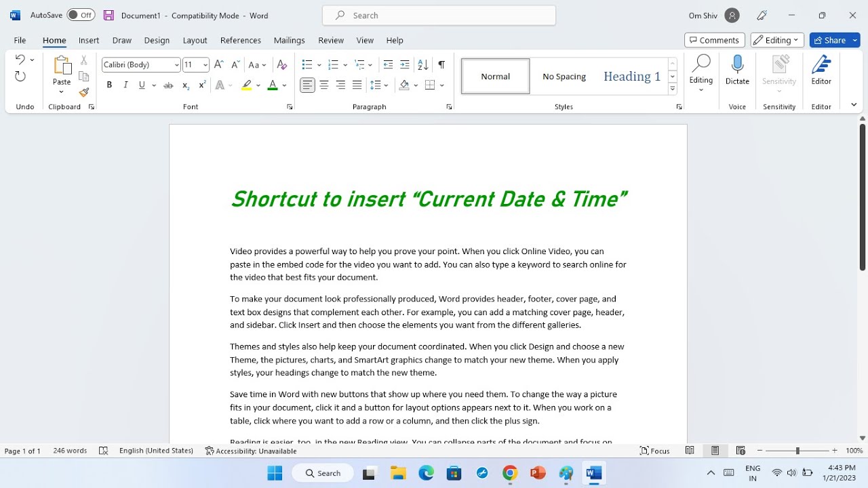This screenshot has width=868, height=488.
Task: Click the Sort A-Z icon
Action: tap(422, 64)
